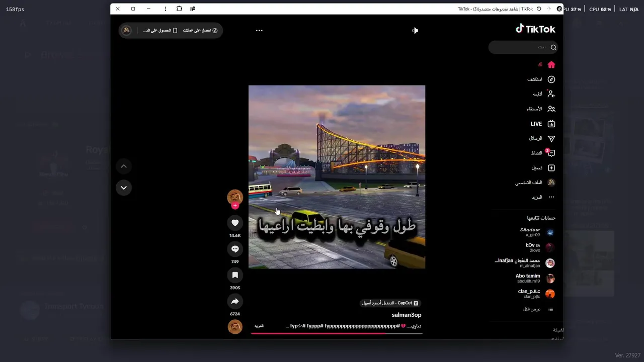644x362 pixels.
Task: Click the title bar icon right of the back arrow
Action: click(x=559, y=9)
